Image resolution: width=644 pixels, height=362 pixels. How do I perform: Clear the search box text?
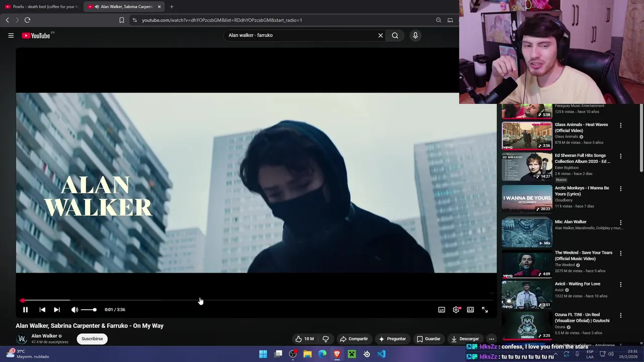coord(380,35)
